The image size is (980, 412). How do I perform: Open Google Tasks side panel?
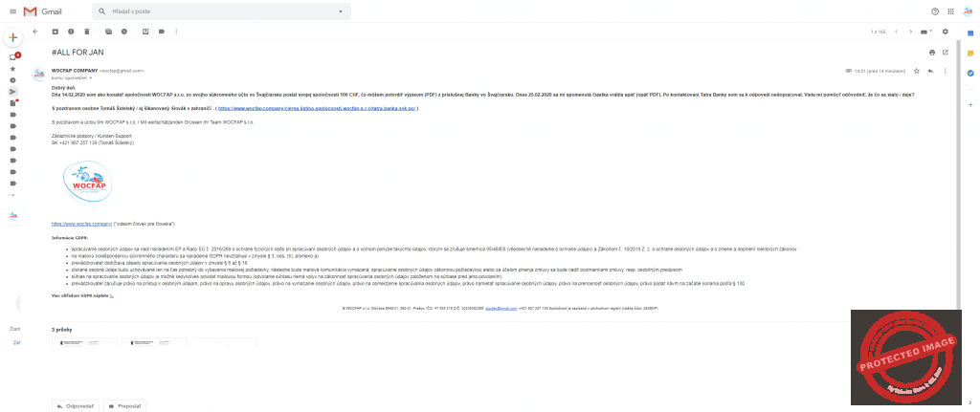(970, 73)
